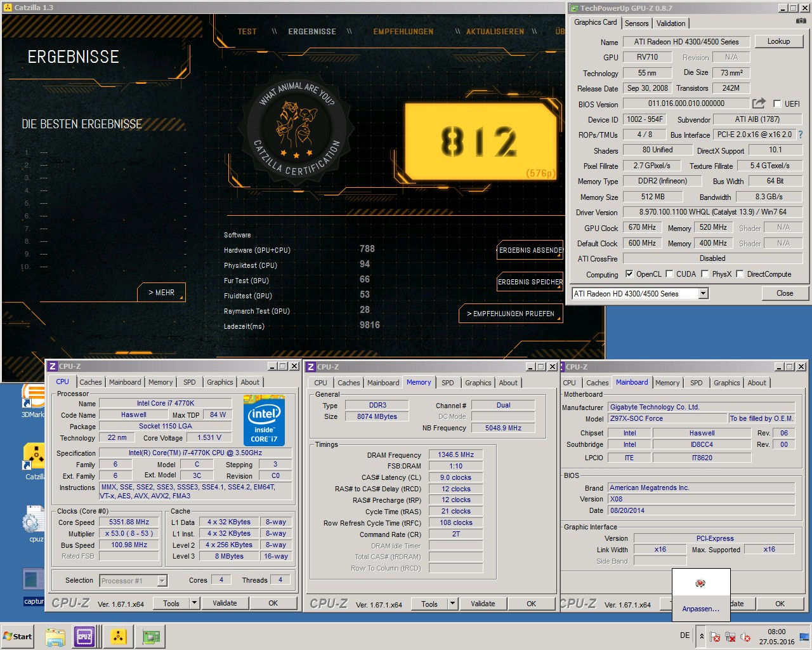
Task: Select AKTUALISIEREN tab in Catzilla
Action: click(495, 31)
